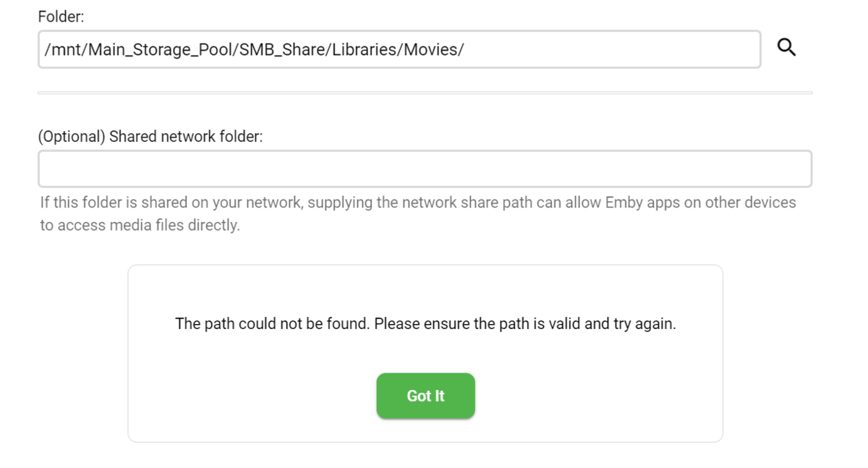Click "Shared network folder:" label text
Viewport: 868px width, 468px height.
tap(186, 136)
